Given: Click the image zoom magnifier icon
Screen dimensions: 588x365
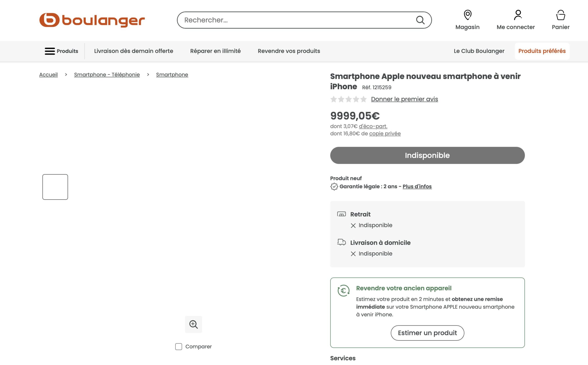Looking at the screenshot, I should pyautogui.click(x=194, y=324).
